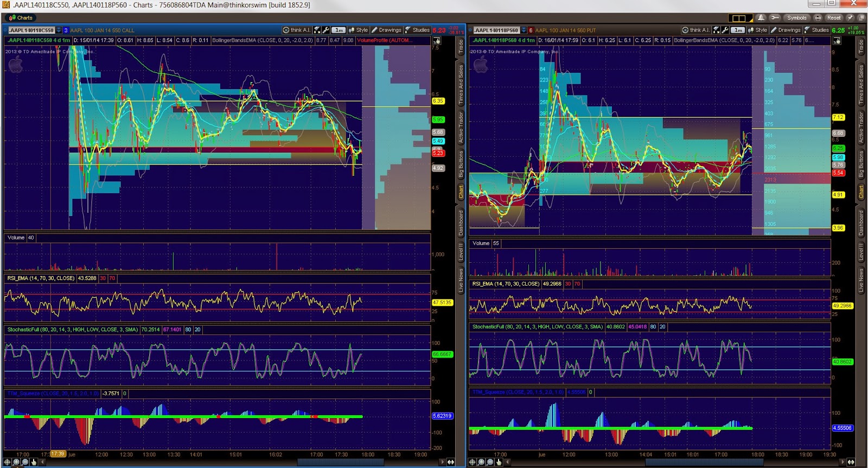Click left chart crosshair pan icon at bottom
The image size is (868, 468).
[x=7, y=462]
